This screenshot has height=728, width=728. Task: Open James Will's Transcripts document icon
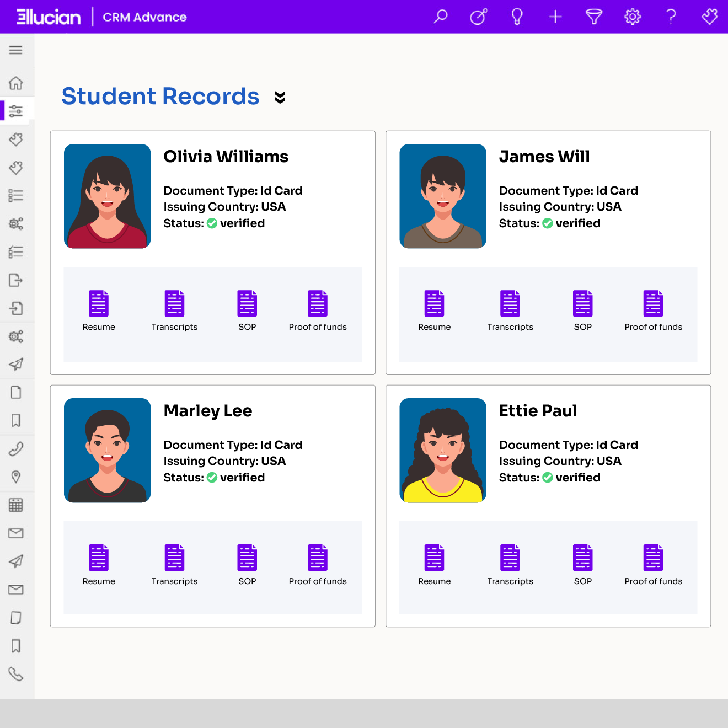point(510,303)
